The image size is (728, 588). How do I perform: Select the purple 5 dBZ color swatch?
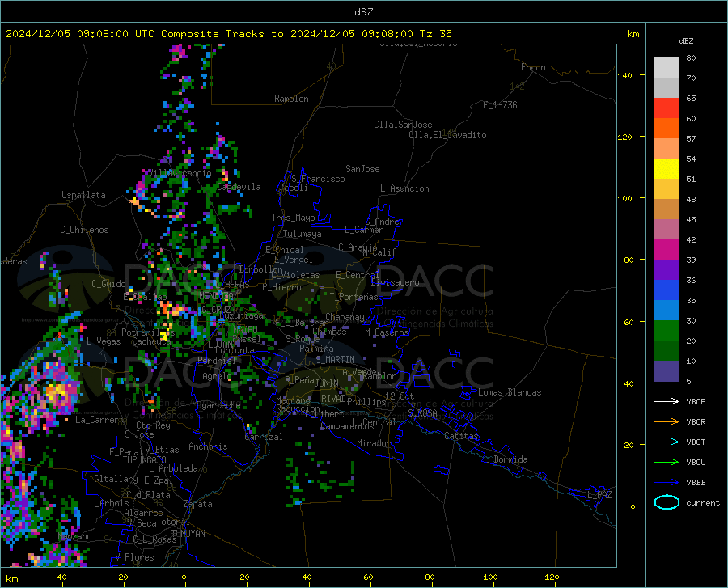pyautogui.click(x=667, y=371)
